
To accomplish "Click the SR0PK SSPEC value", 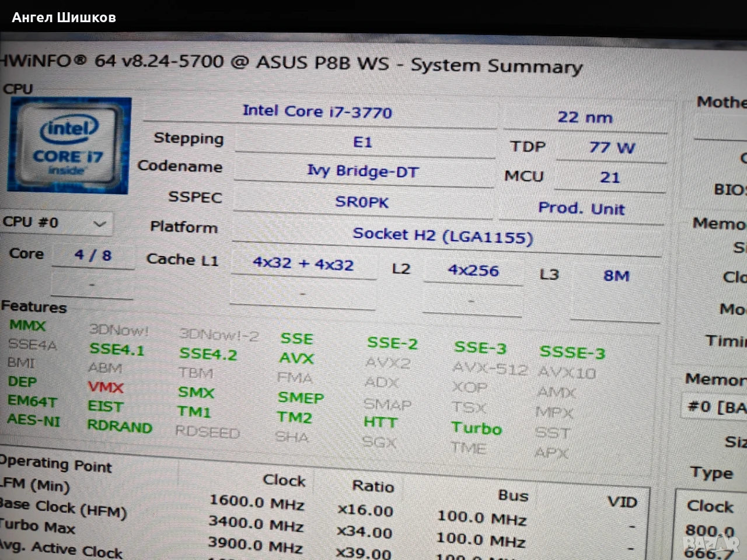I will tap(362, 202).
